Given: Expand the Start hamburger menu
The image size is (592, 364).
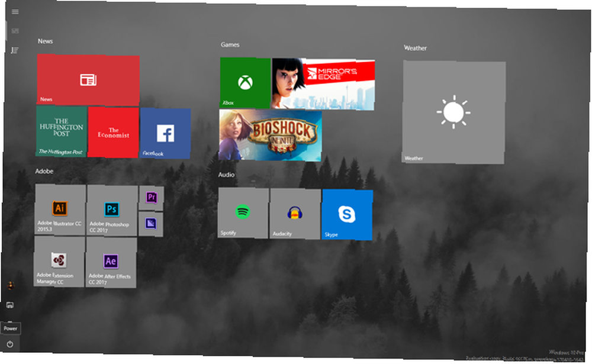Looking at the screenshot, I should click(x=15, y=12).
